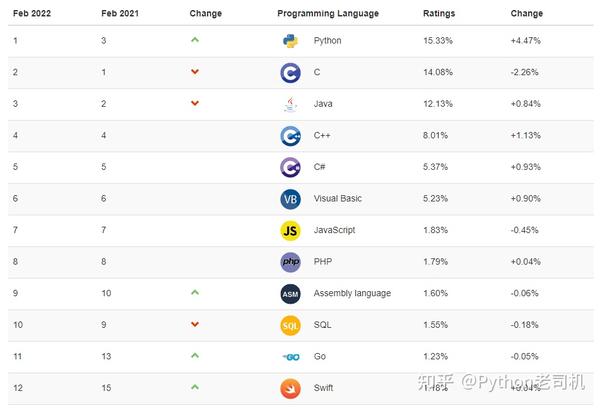Click the Python logo icon
The width and height of the screenshot is (600, 408).
tap(290, 41)
